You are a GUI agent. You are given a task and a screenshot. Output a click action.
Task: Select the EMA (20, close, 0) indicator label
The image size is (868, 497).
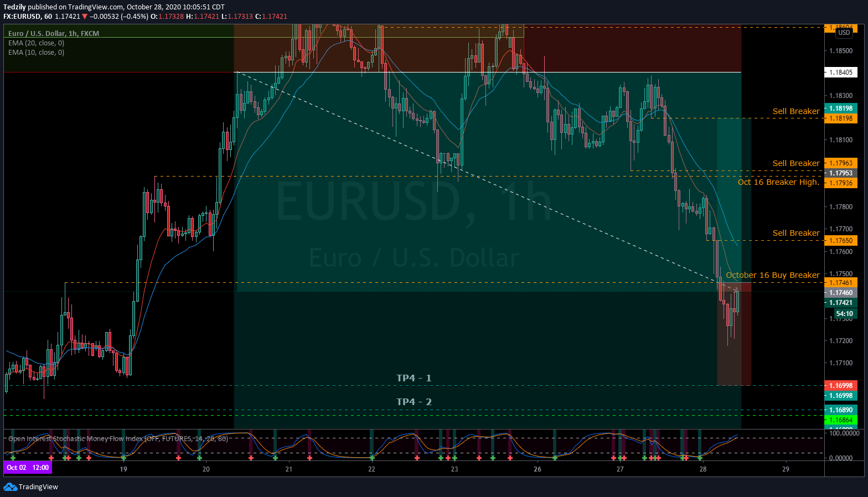coord(36,43)
